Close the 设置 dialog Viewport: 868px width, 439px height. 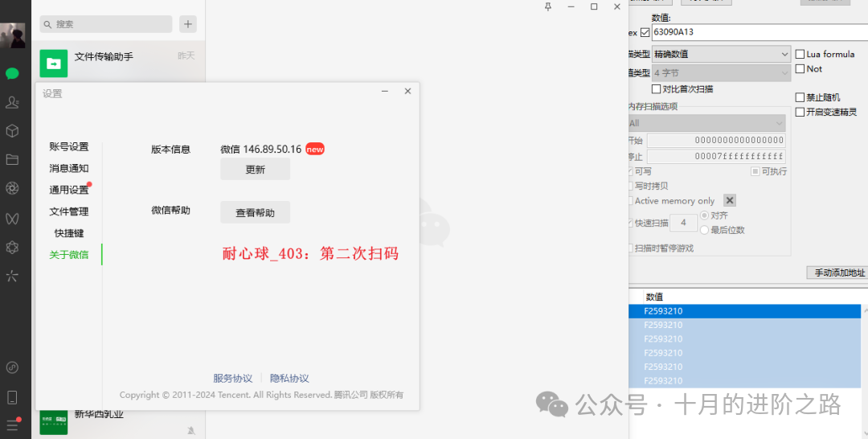407,91
